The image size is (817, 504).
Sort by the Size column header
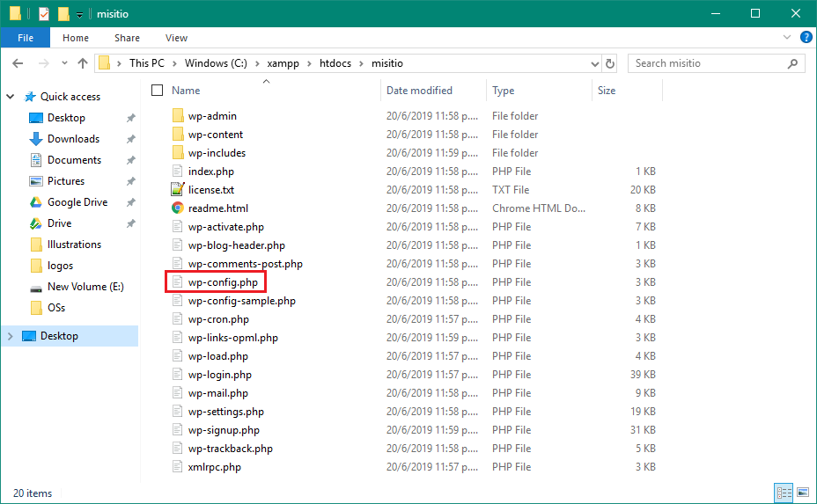607,90
